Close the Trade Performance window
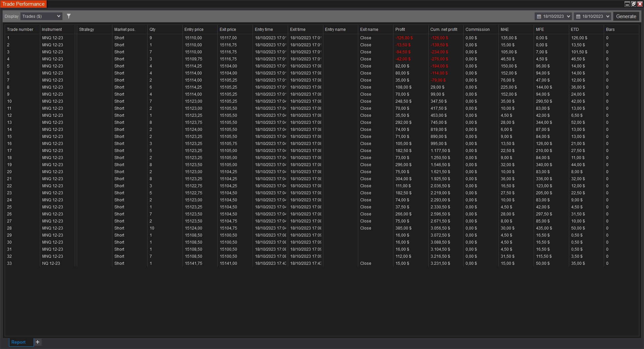 click(640, 4)
